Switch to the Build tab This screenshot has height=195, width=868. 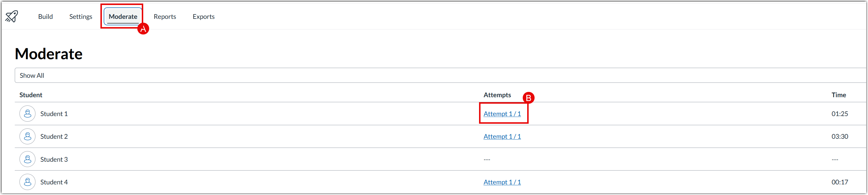[x=45, y=16]
